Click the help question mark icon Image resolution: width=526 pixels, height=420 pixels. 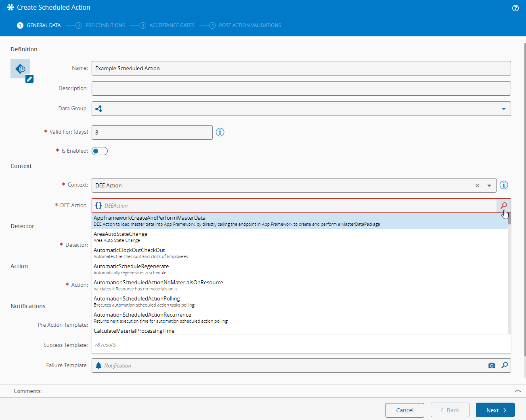(516, 8)
